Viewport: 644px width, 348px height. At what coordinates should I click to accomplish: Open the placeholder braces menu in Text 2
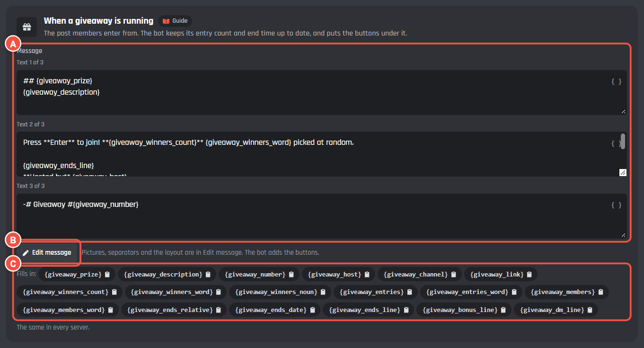point(616,143)
